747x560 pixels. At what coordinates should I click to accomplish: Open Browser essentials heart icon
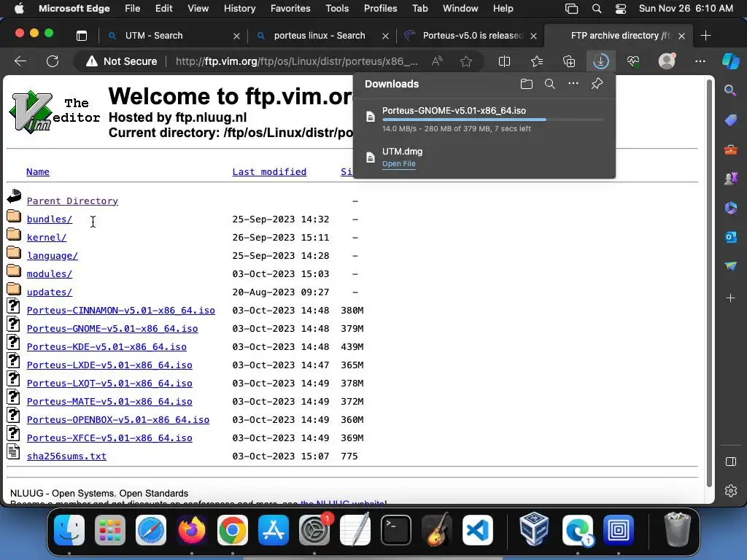click(632, 61)
